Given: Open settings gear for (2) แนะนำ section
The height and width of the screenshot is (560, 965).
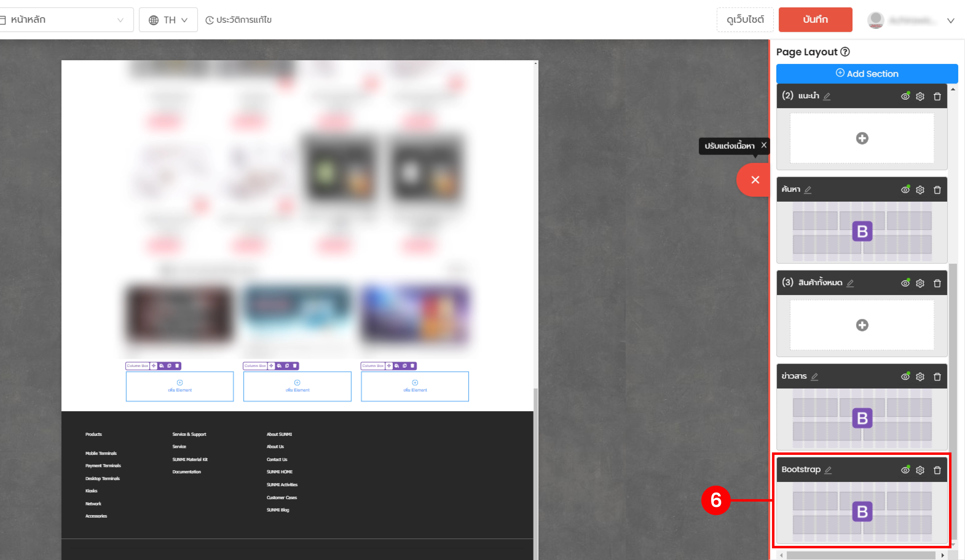Looking at the screenshot, I should [x=920, y=96].
